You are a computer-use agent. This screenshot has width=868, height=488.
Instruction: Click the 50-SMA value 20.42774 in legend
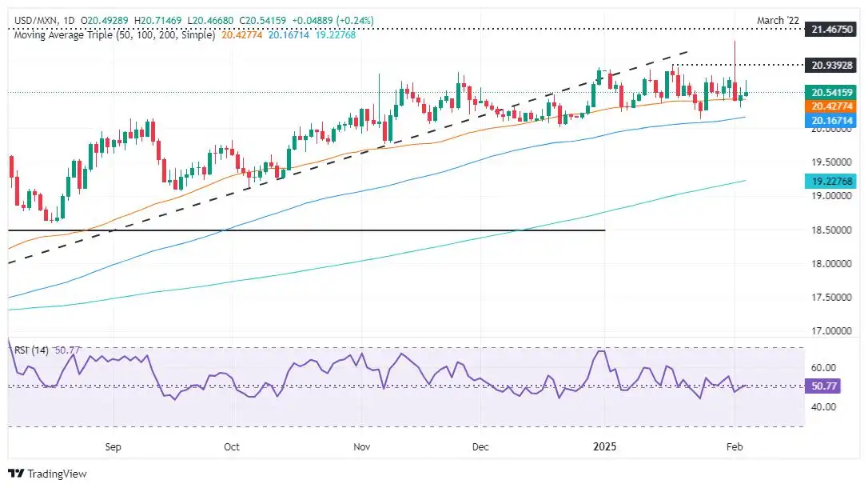pos(242,35)
